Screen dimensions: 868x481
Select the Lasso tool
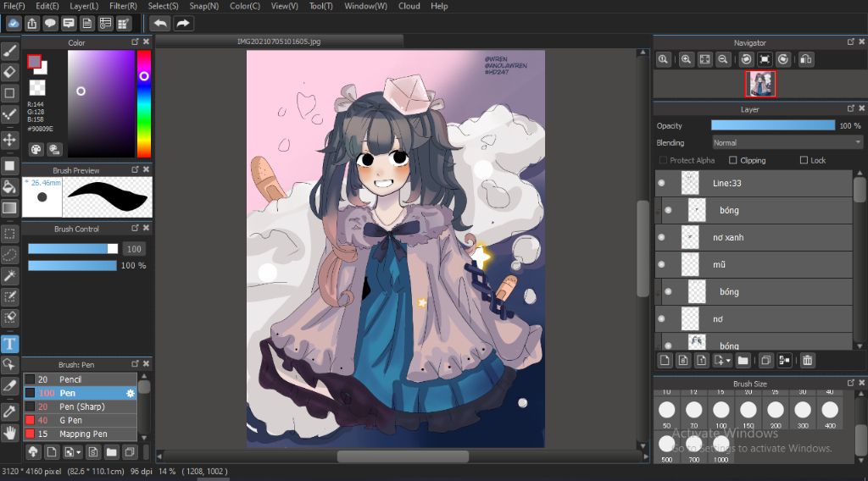click(x=9, y=255)
